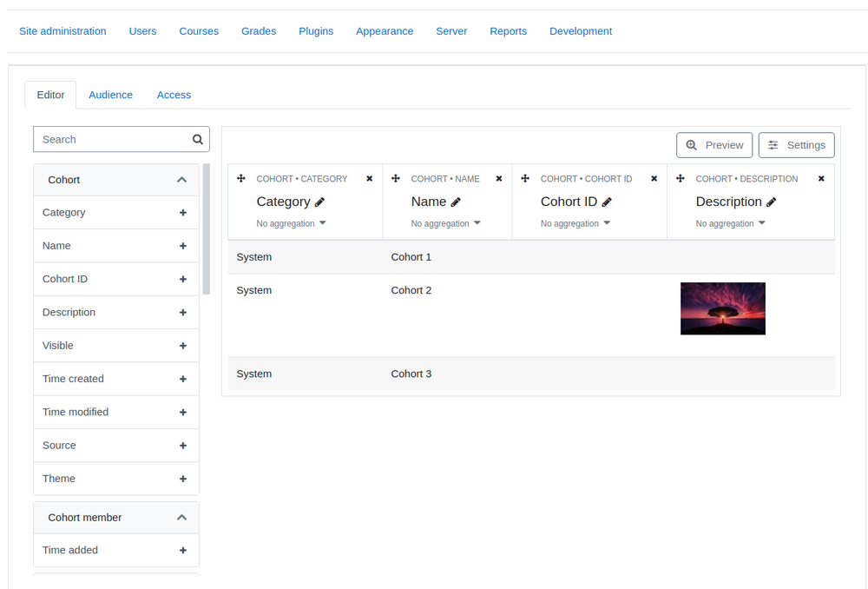Add the Time added field plus icon

[182, 550]
